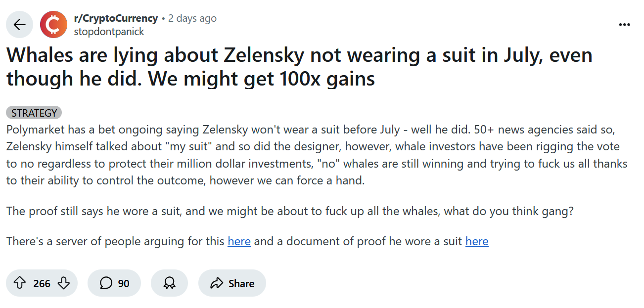Click the '2 days ago' timestamp

(192, 18)
